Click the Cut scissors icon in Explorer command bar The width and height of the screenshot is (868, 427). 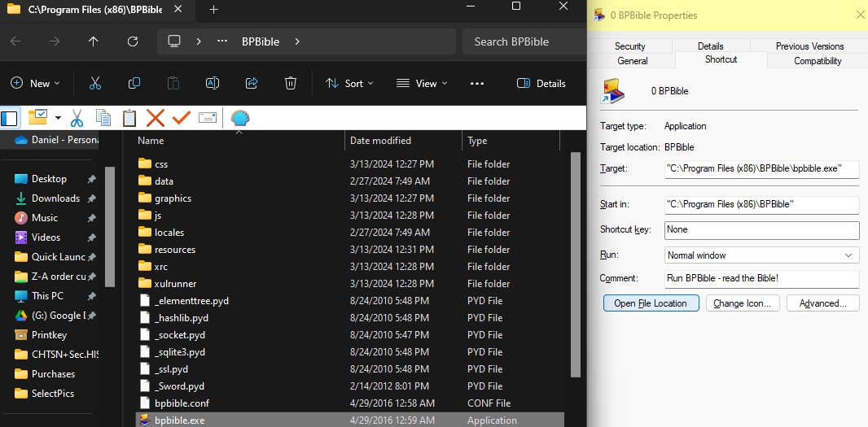(x=95, y=84)
